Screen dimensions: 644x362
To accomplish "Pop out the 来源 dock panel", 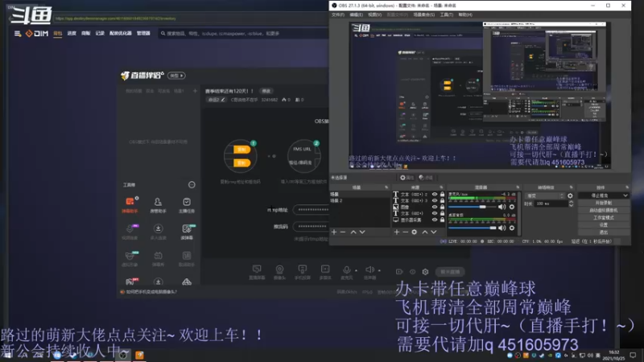I will pyautogui.click(x=441, y=187).
